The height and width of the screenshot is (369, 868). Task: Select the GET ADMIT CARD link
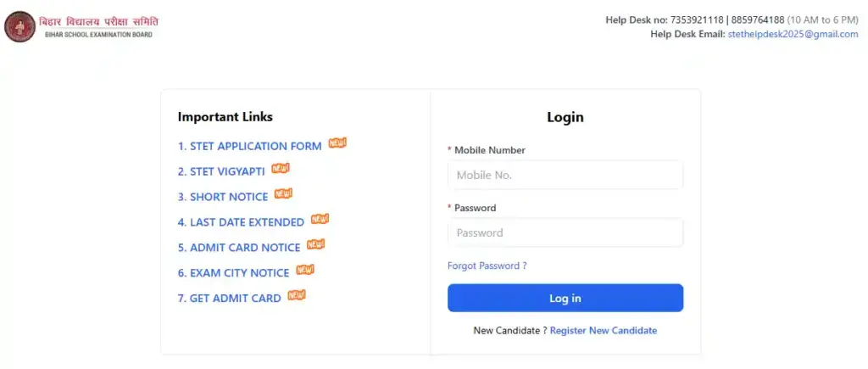click(229, 299)
